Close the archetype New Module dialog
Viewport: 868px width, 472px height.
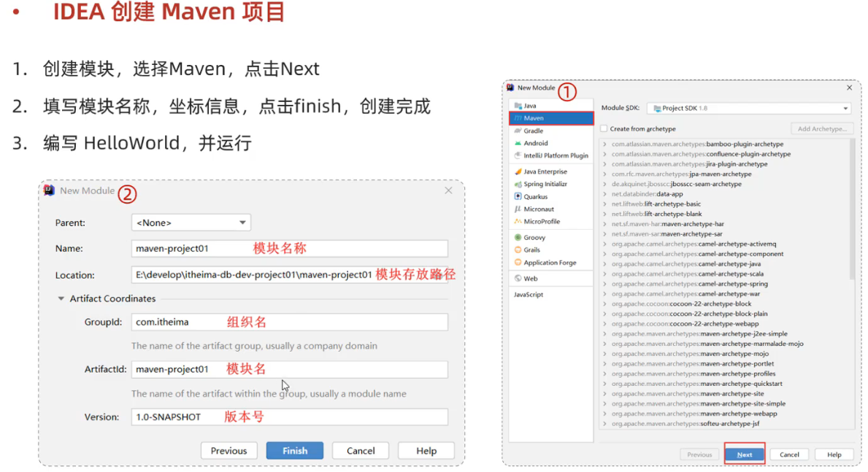tap(850, 88)
